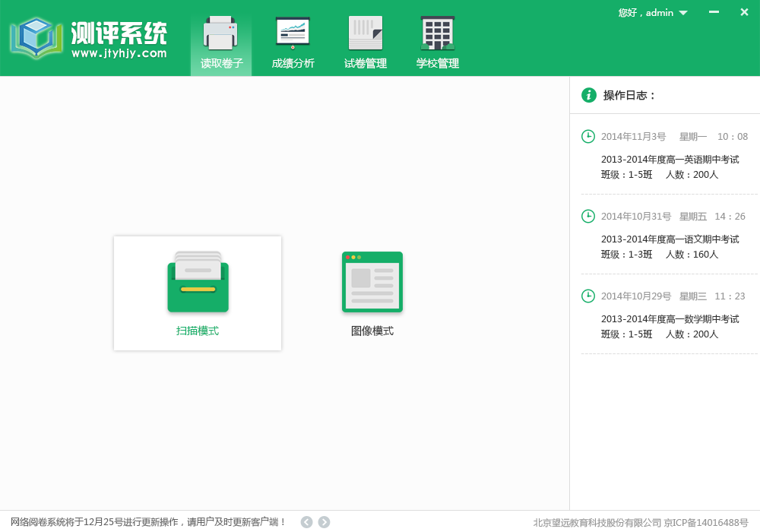Open the 试卷管理 paper tab
Viewport: 760px width, 532px height.
click(x=366, y=43)
